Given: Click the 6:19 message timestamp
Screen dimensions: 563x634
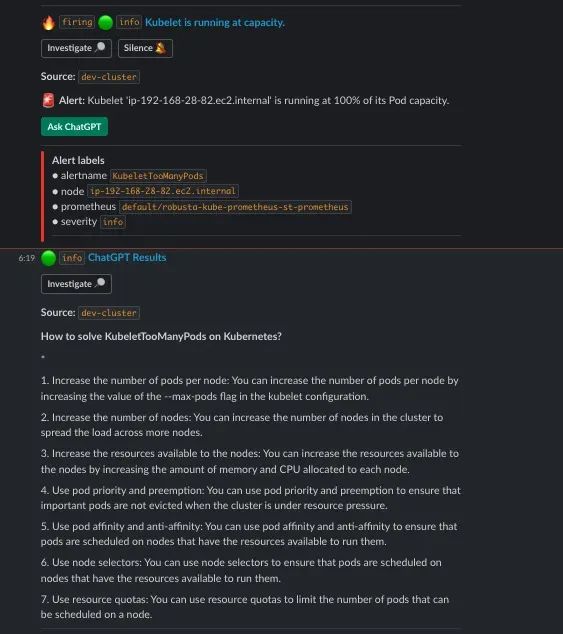Looking at the screenshot, I should [x=27, y=258].
